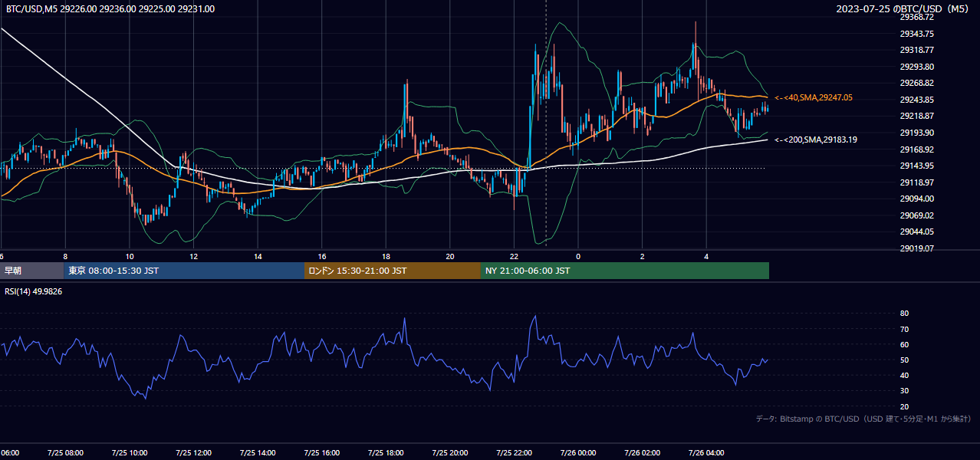Click the 東京 08:00-15:30 JST session bar
This screenshot has width=980, height=460.
click(x=184, y=271)
